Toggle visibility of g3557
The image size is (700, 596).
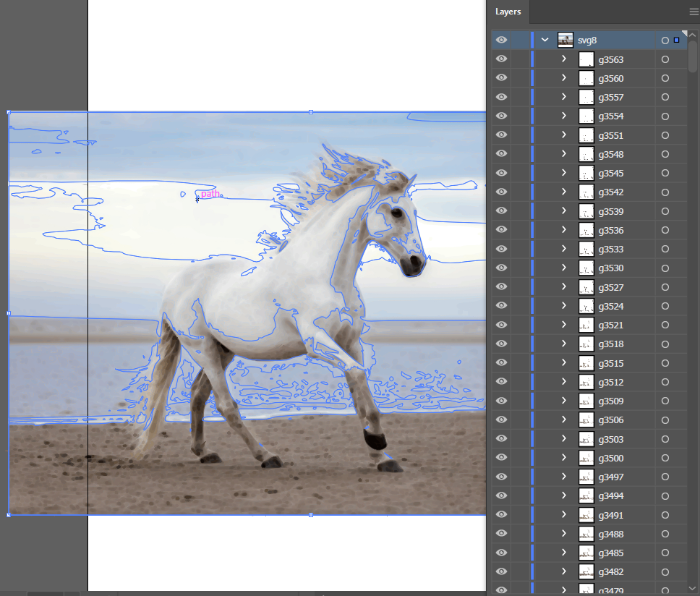(501, 97)
